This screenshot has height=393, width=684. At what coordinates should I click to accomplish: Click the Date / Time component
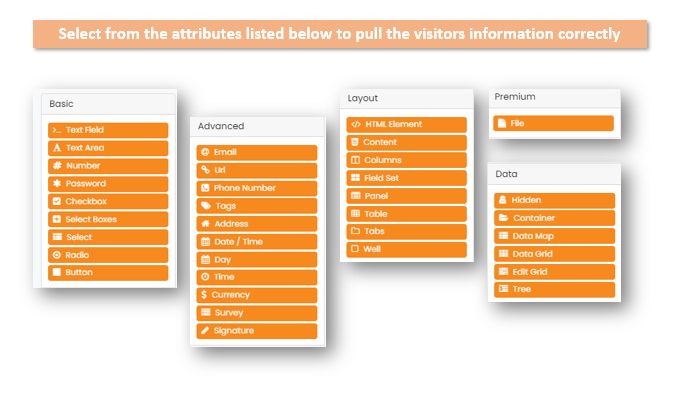tap(257, 242)
